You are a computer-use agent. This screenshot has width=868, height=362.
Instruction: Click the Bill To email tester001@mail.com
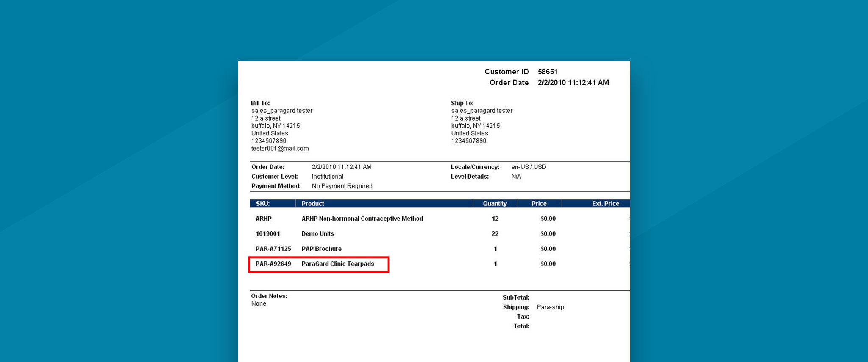pos(280,149)
